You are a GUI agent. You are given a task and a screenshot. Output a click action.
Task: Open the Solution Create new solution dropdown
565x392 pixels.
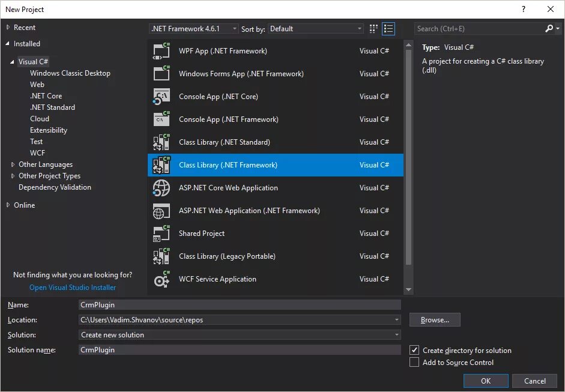pos(240,335)
